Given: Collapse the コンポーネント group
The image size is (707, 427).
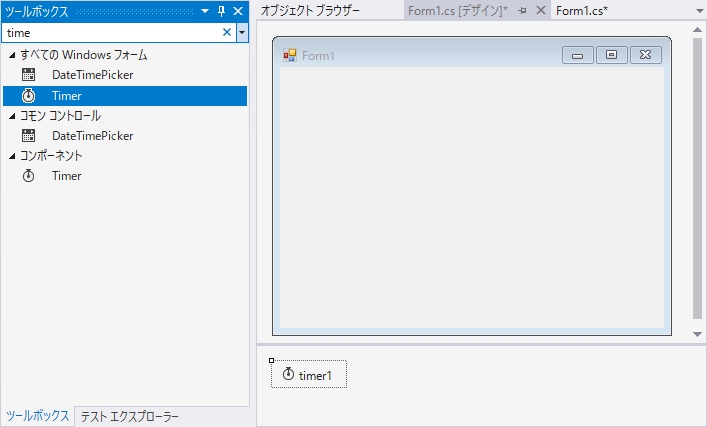Looking at the screenshot, I should click(x=12, y=156).
